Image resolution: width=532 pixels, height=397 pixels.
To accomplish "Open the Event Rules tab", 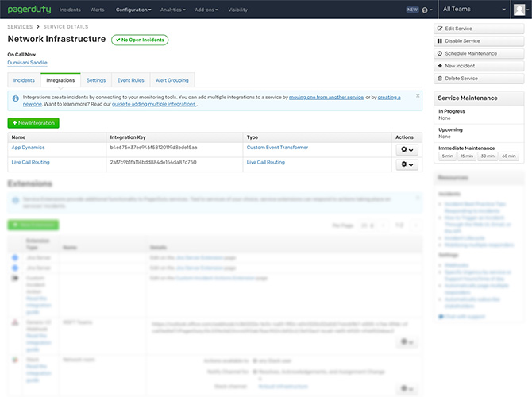I will coord(131,80).
